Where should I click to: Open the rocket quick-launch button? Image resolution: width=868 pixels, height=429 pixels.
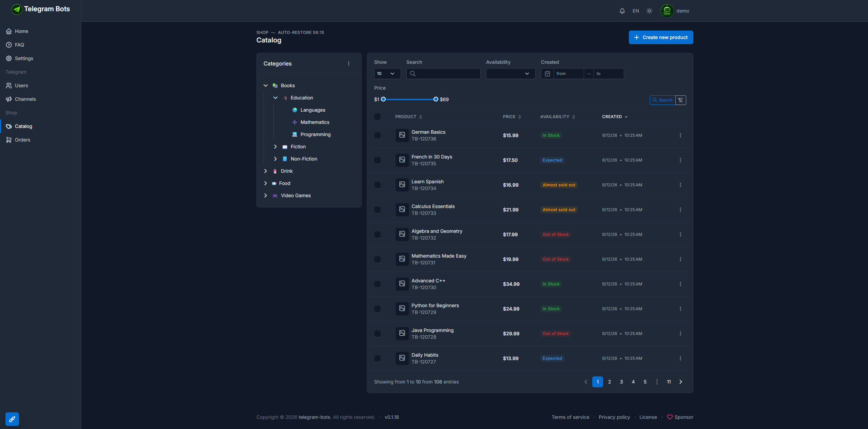(12, 419)
